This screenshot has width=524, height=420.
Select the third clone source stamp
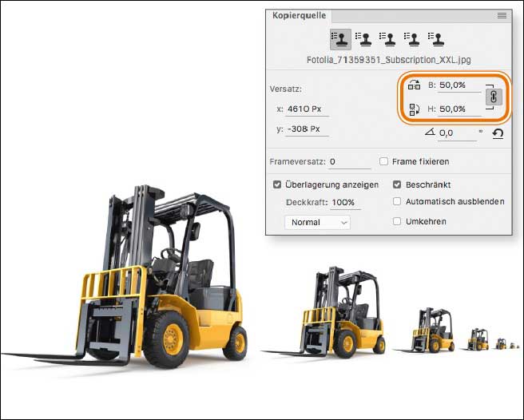(387, 39)
